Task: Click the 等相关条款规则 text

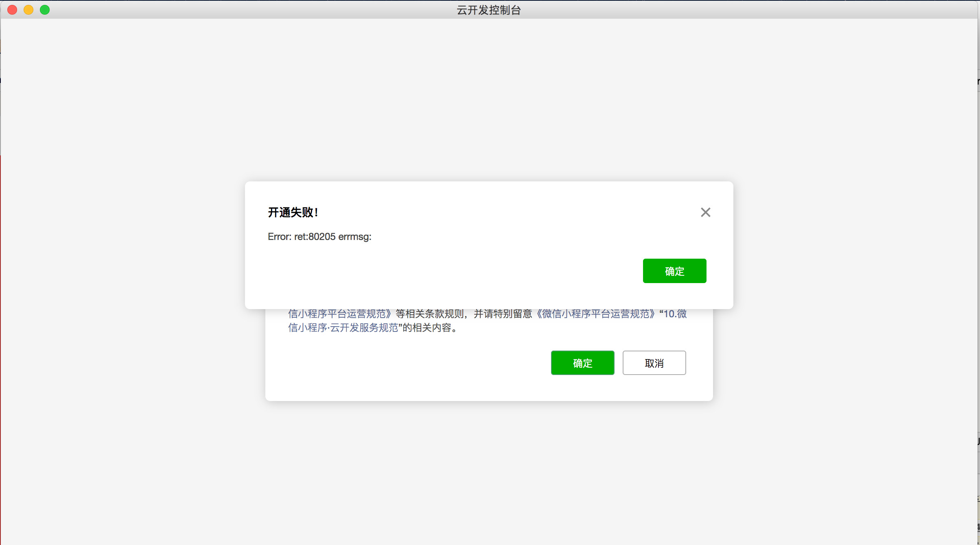Action: tap(430, 314)
